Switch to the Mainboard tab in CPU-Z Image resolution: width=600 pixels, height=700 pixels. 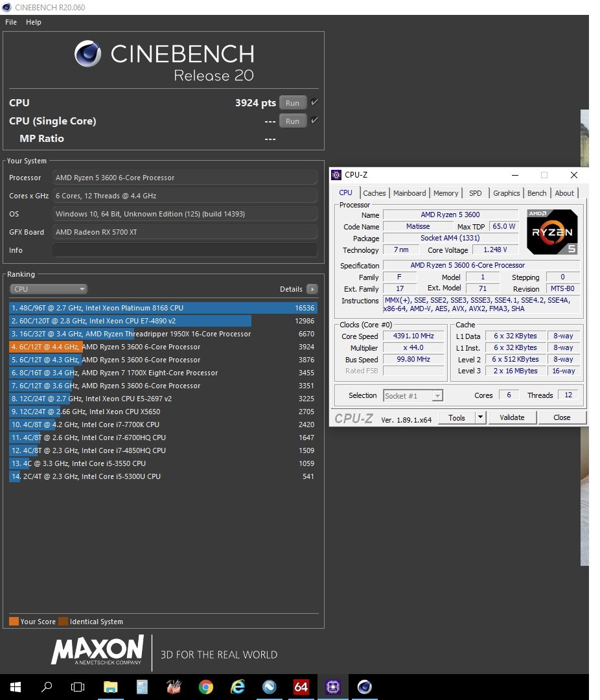click(410, 193)
